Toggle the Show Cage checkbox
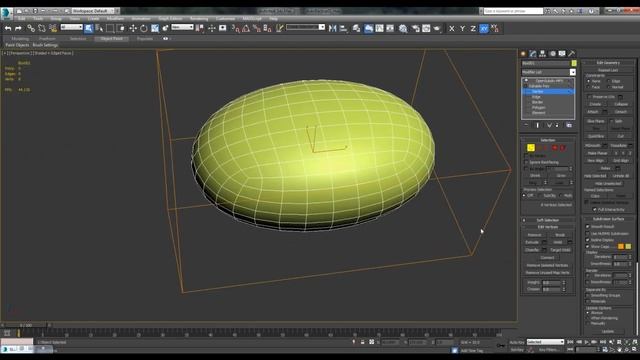Image resolution: width=640 pixels, height=360 pixels. coord(588,247)
